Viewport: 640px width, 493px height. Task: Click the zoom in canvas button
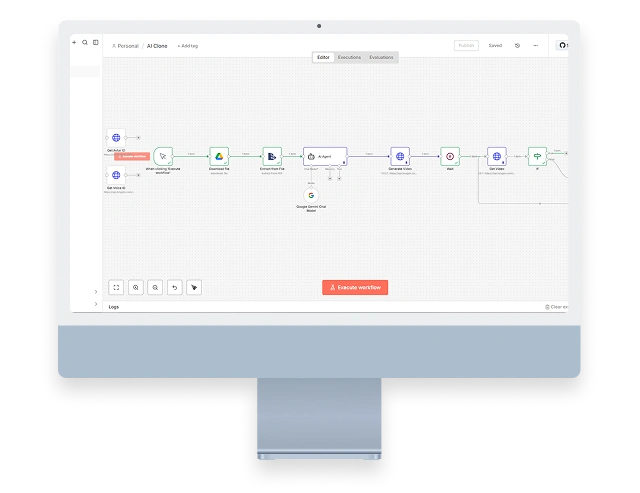tap(136, 287)
